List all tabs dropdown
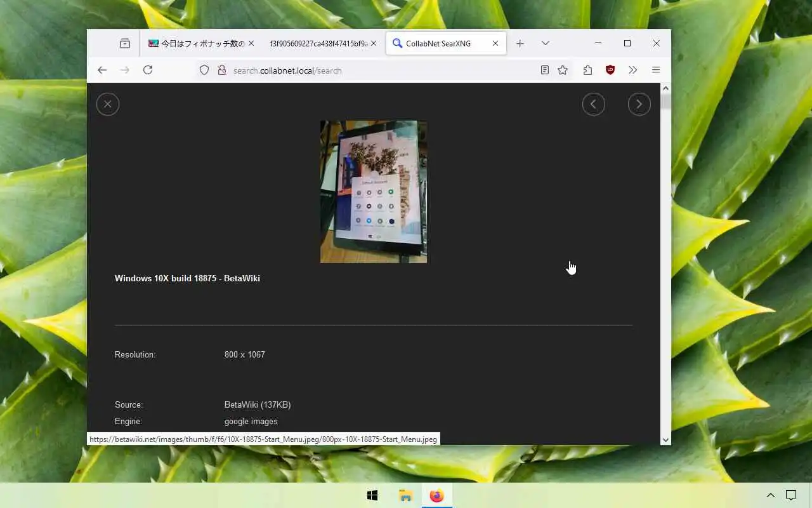 click(546, 44)
